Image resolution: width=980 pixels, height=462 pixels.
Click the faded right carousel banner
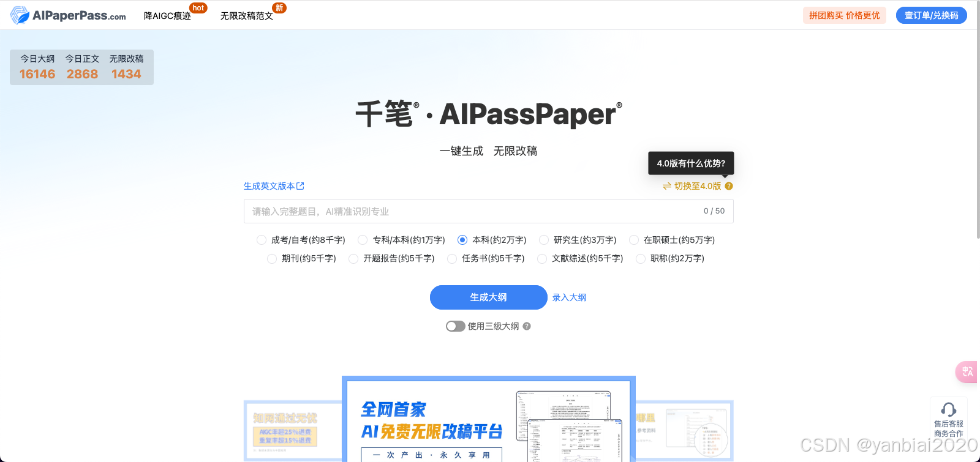[x=684, y=431]
